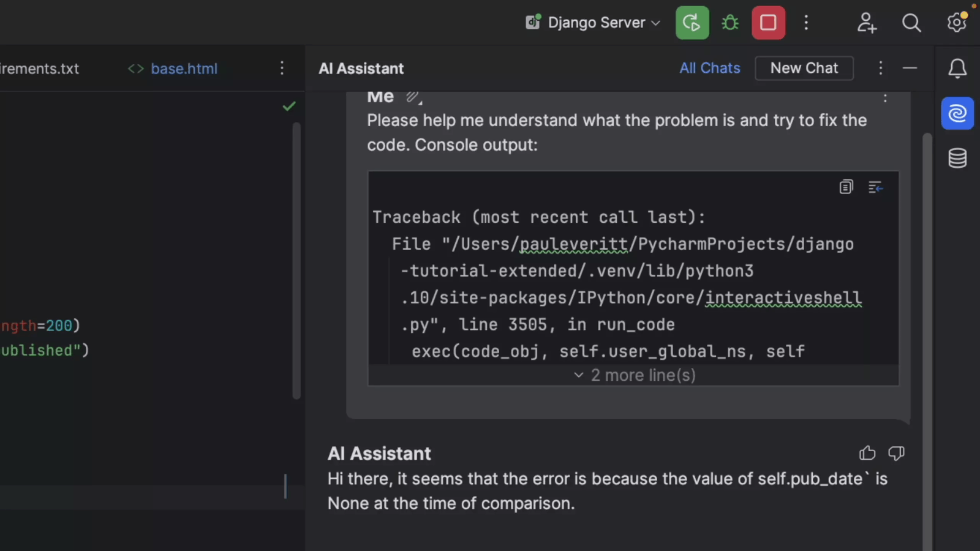Viewport: 980px width, 551px height.
Task: Start the debugger with the bug icon
Action: (x=729, y=22)
